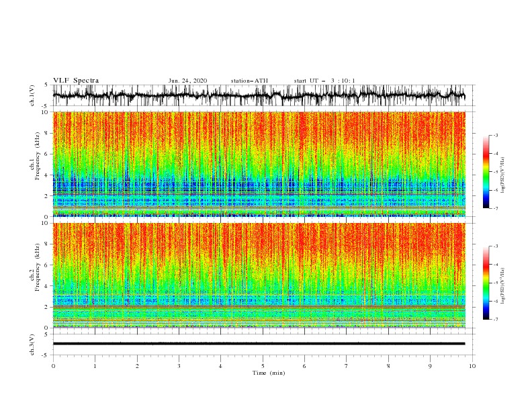The width and height of the screenshot is (532, 411).
Task: Click the "-5" tick on the ch.1(V) voltage axis
Action: pos(46,106)
